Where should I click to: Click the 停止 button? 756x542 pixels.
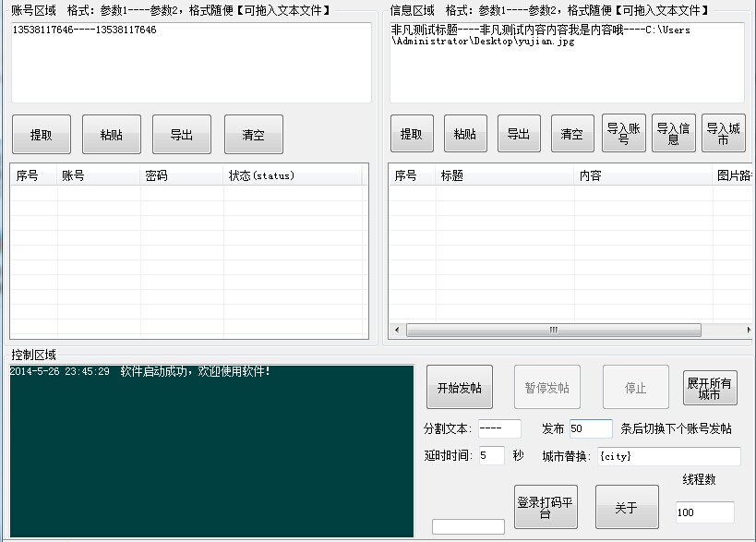(635, 386)
